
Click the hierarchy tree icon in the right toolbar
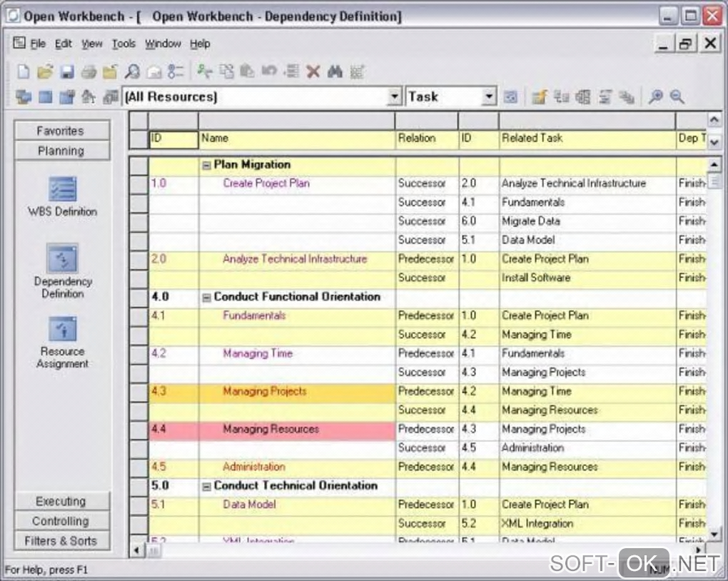561,97
